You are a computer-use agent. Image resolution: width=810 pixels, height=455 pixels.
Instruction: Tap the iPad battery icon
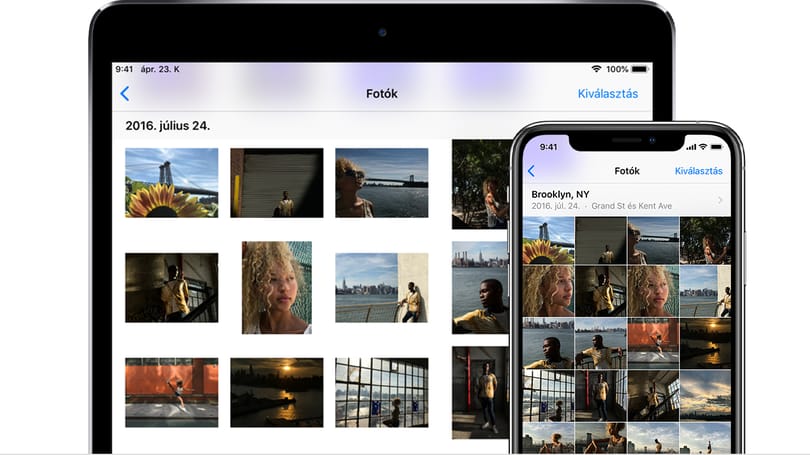[640, 69]
